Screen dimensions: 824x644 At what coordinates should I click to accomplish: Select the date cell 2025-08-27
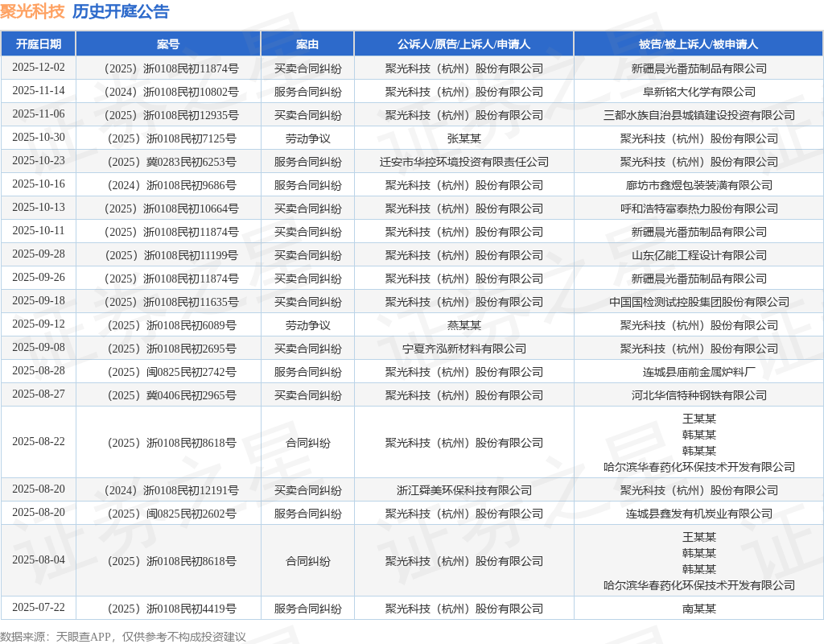click(39, 394)
